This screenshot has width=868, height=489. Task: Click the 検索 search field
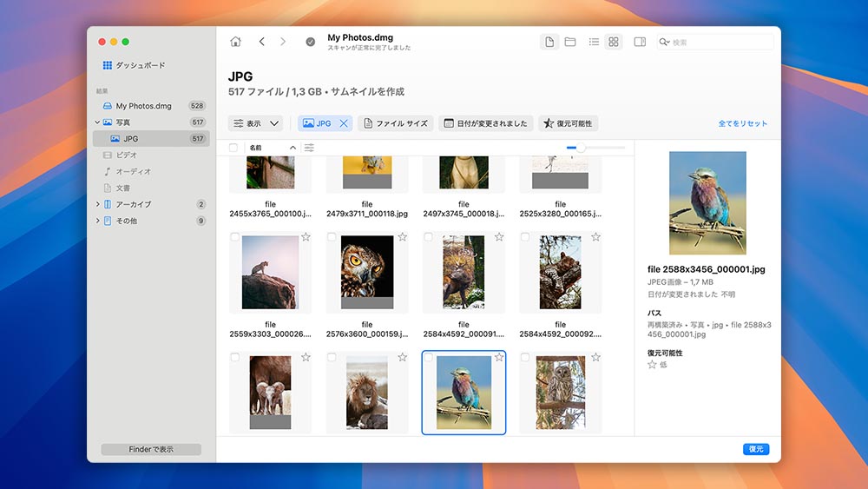715,42
